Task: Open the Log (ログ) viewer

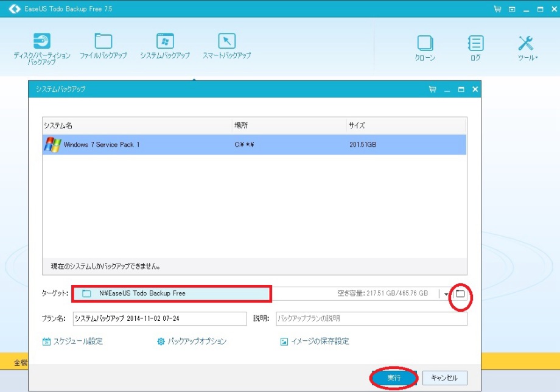Action: click(475, 49)
